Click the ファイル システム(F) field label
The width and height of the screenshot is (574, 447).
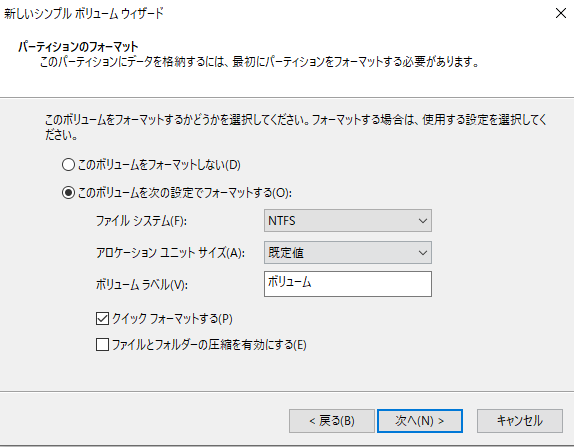[x=141, y=221]
